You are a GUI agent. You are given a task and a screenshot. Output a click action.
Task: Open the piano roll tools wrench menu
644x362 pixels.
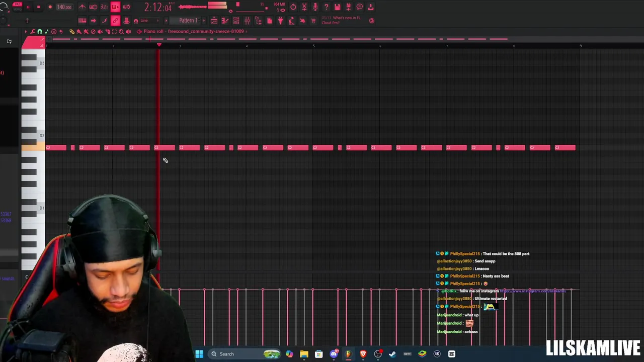pos(32,31)
